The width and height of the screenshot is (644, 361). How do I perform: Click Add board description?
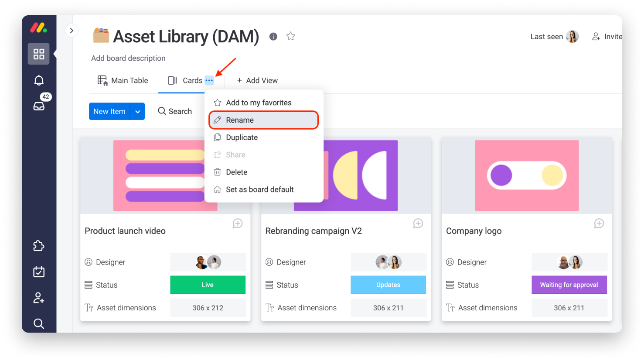[128, 58]
